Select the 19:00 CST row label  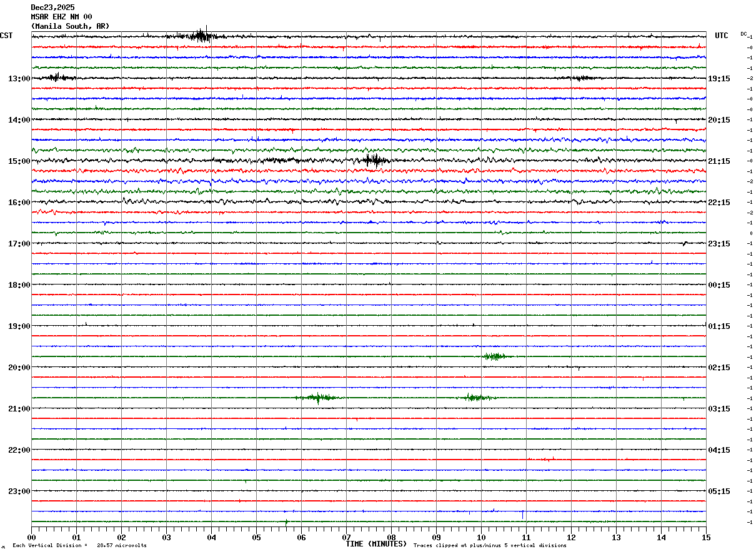(19, 326)
